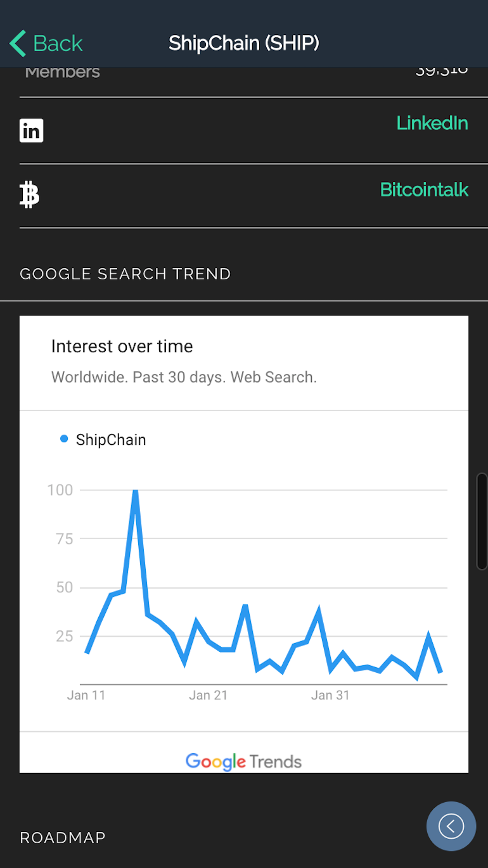488x868 pixels.
Task: Tap the Bitcoin symbol icon
Action: tap(29, 194)
